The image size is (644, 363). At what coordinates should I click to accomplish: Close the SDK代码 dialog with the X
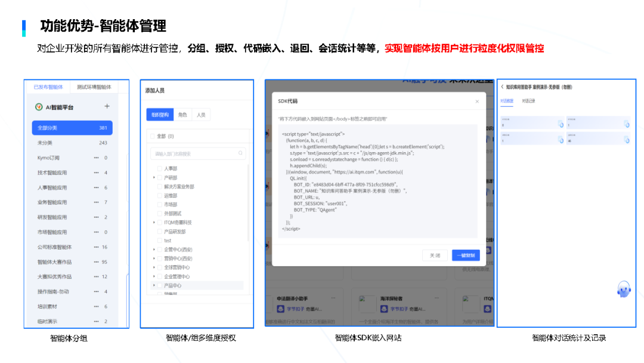pos(477,101)
